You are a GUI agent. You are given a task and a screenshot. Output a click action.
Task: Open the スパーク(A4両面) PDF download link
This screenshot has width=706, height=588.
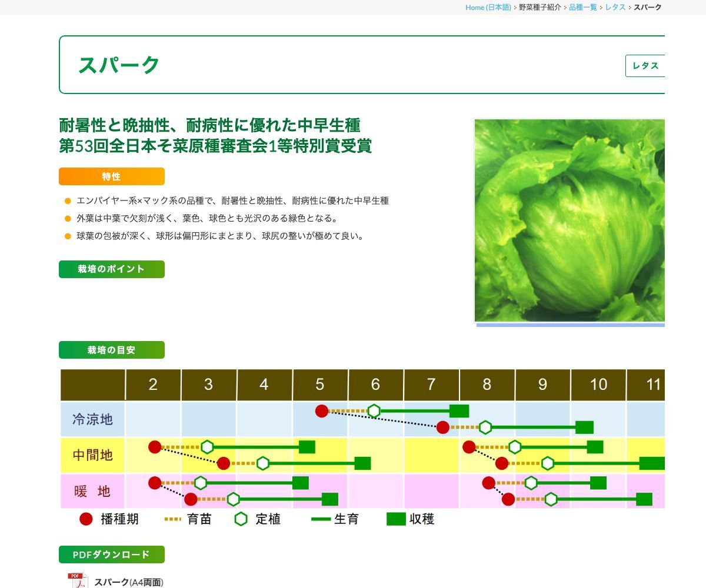click(x=129, y=582)
